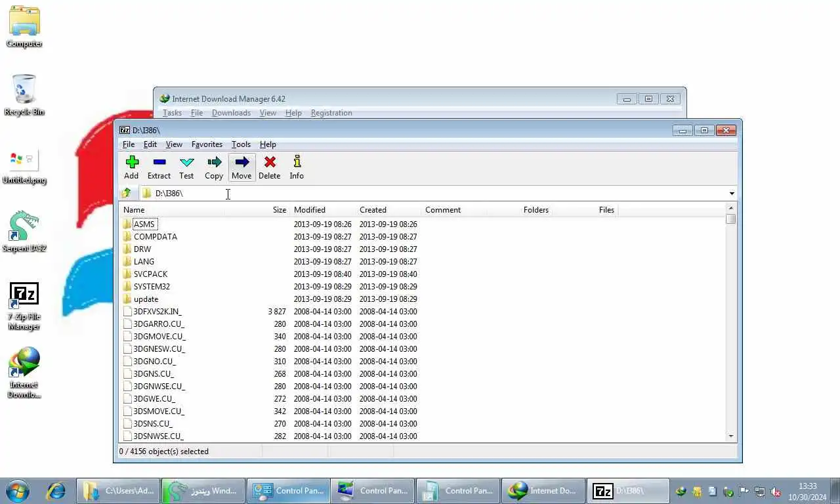
Task: Select the 7-Zip File Manager shortcut
Action: pos(24,306)
